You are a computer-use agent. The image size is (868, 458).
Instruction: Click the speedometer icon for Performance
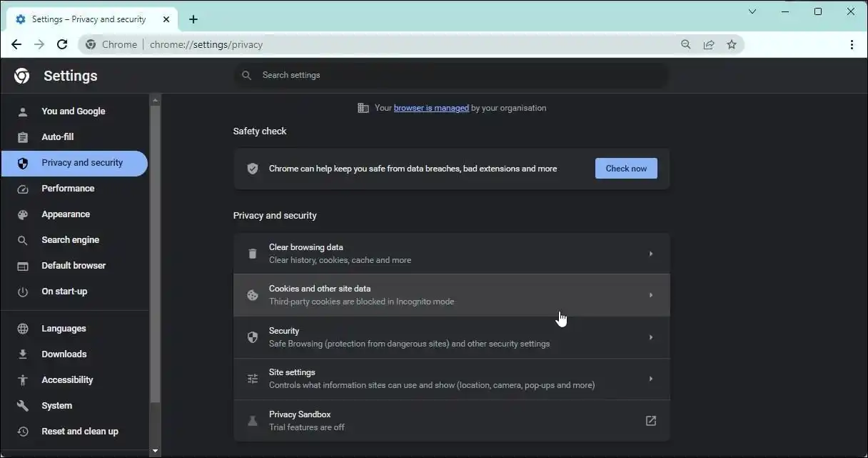(x=23, y=189)
